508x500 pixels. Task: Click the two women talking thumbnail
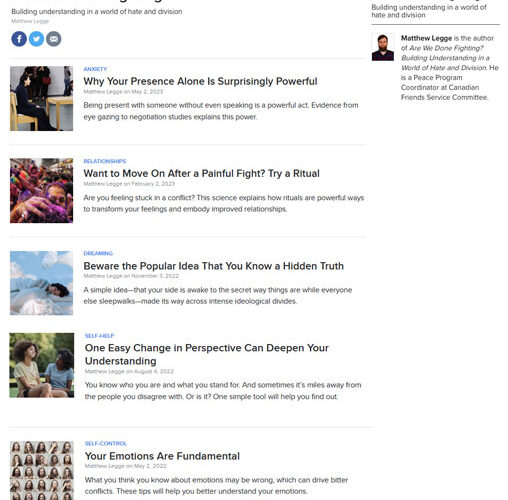click(x=42, y=365)
